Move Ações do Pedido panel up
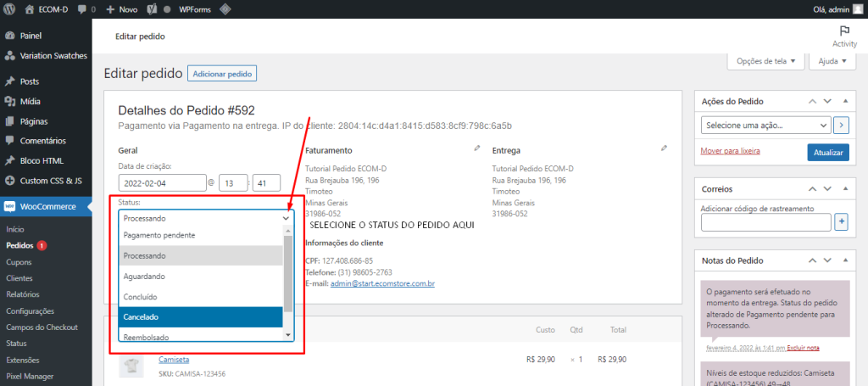The width and height of the screenshot is (868, 386). pyautogui.click(x=812, y=101)
